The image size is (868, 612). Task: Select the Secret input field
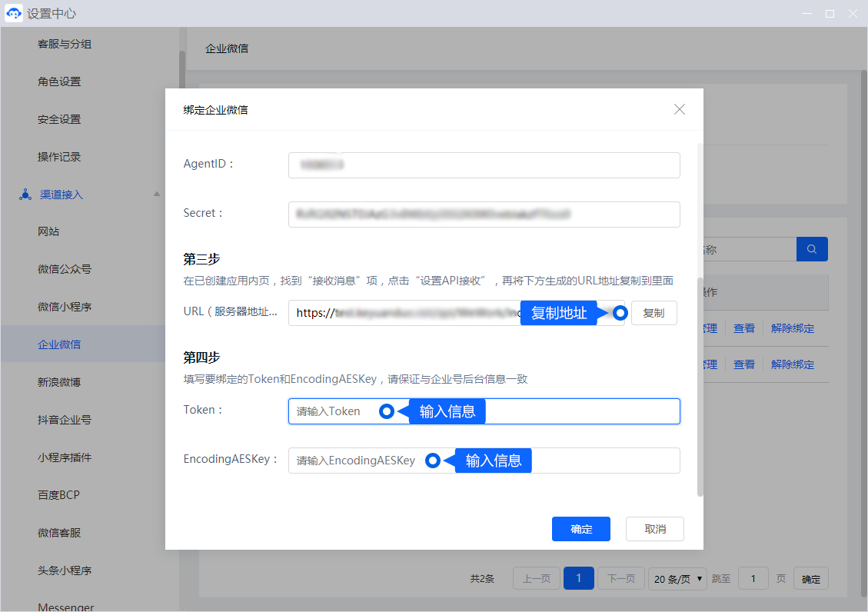click(484, 215)
